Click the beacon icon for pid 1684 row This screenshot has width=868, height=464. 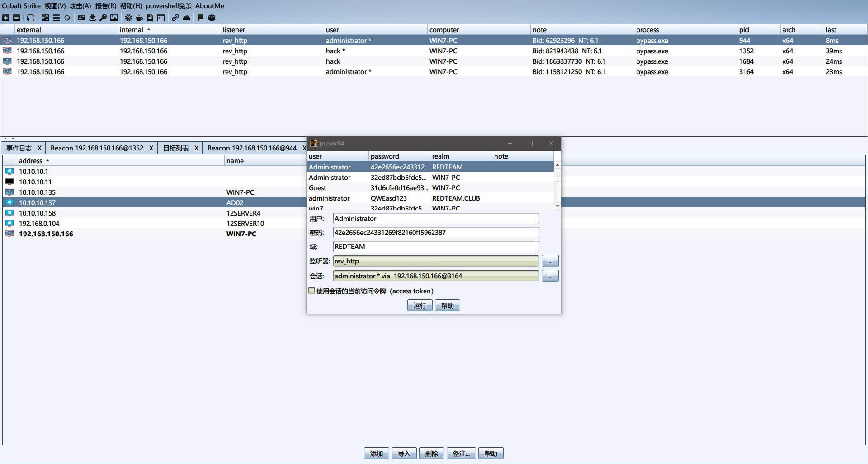click(7, 61)
